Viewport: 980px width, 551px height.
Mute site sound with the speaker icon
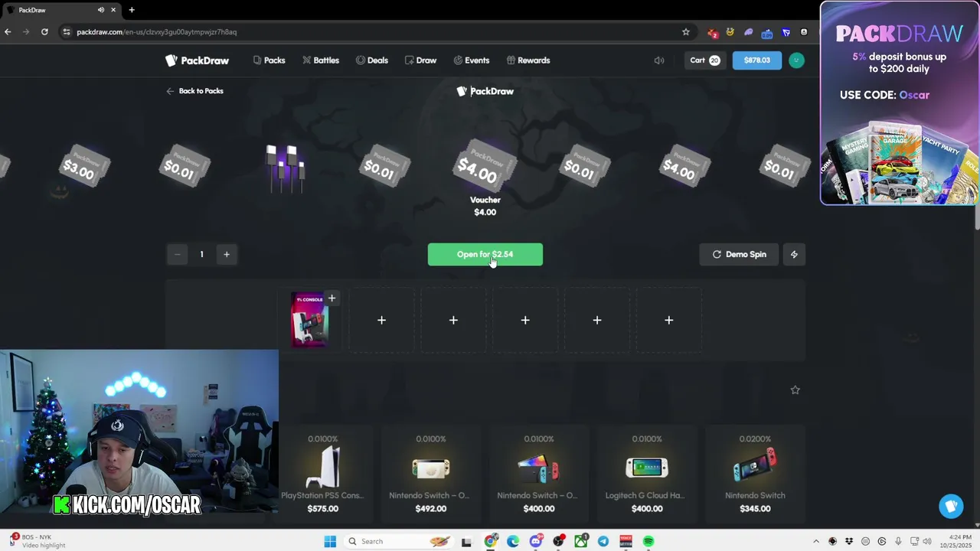(659, 60)
